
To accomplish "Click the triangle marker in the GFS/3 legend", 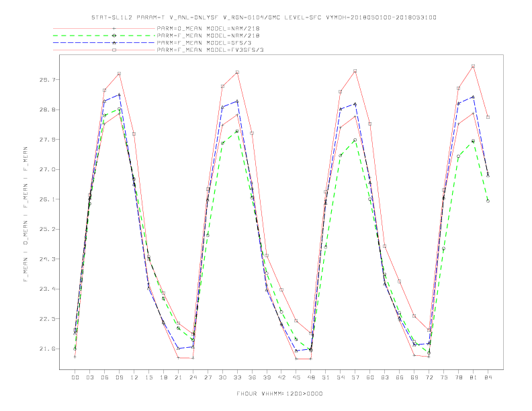I will tap(114, 43).
